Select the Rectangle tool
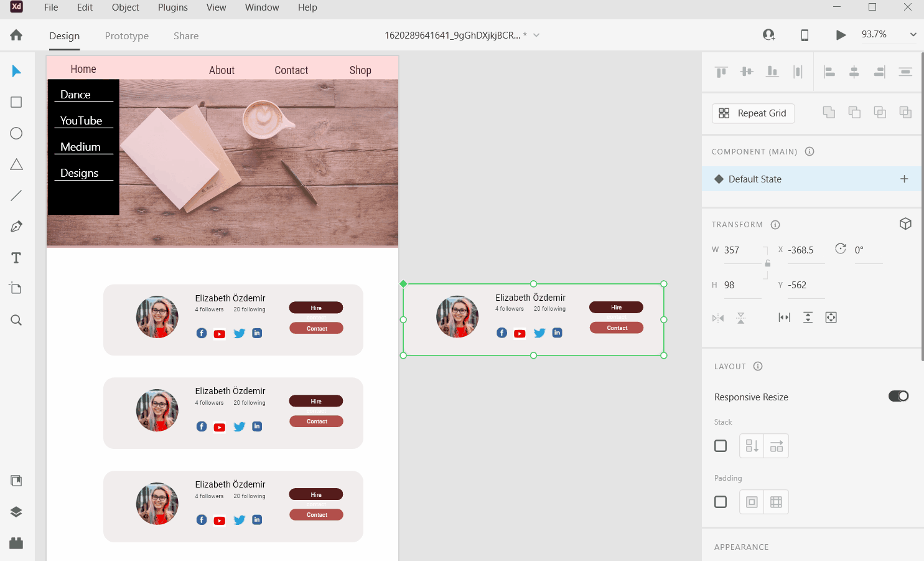Viewport: 924px width, 561px height. [16, 102]
